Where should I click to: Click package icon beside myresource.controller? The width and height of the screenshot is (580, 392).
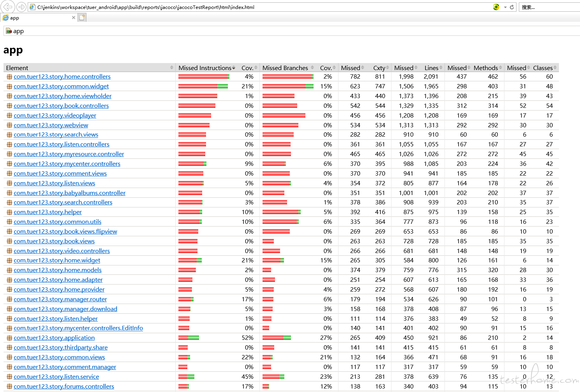click(9, 154)
